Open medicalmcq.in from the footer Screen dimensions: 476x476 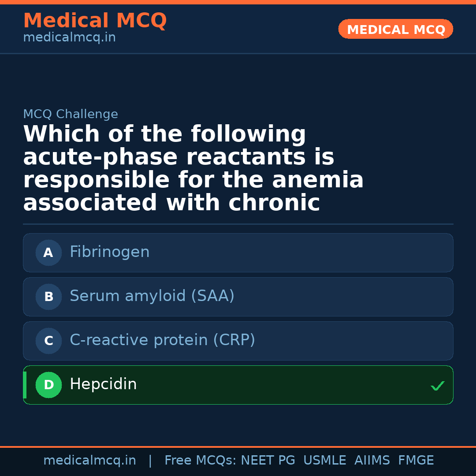(89, 460)
